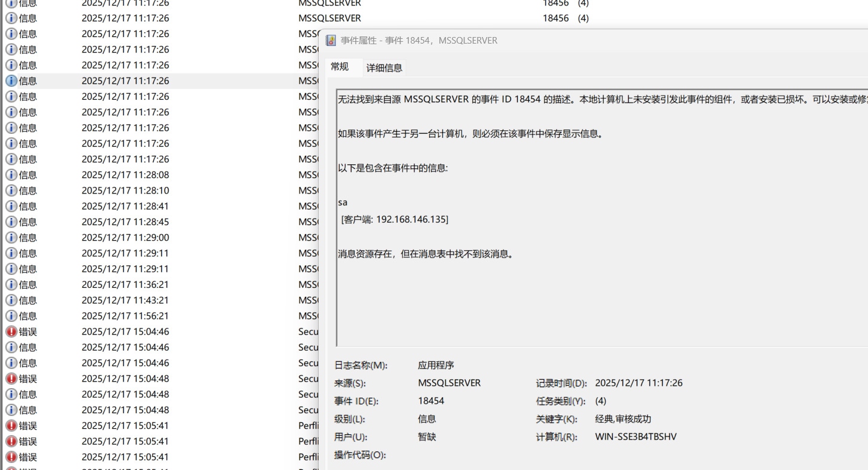Screen dimensions: 868x470
Task: Click the info icon of the 11:28:41 event
Action: point(11,206)
